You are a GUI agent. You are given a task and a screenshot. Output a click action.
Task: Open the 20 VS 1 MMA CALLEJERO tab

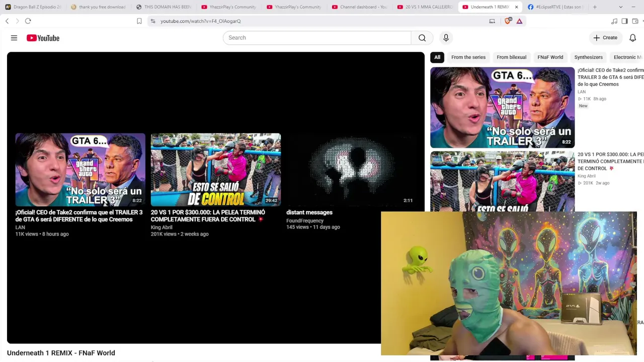click(425, 7)
